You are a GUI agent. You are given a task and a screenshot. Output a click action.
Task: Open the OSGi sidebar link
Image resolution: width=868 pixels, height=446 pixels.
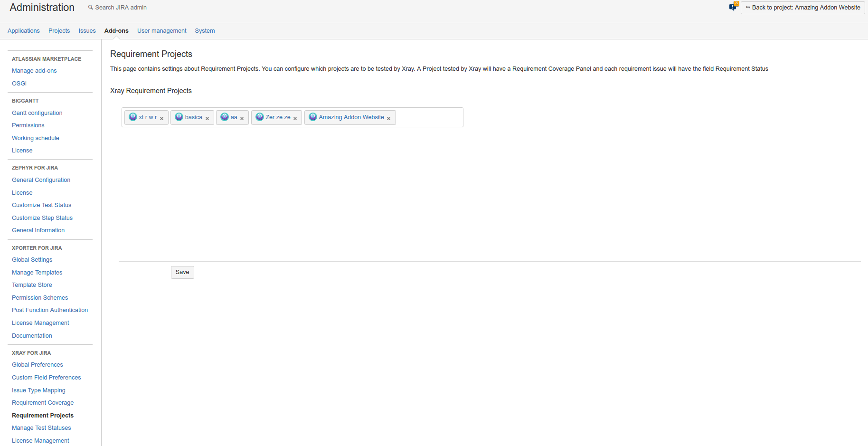[x=19, y=84]
